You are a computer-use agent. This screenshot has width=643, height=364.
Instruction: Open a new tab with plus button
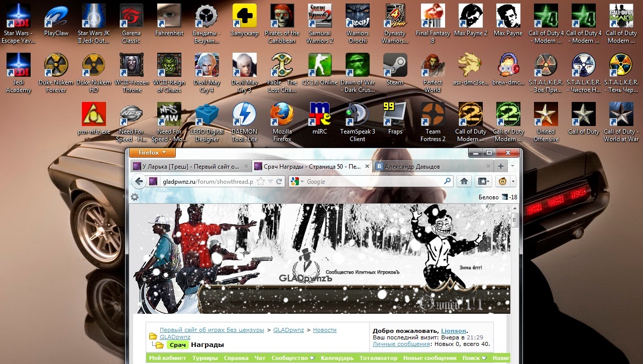click(x=501, y=166)
